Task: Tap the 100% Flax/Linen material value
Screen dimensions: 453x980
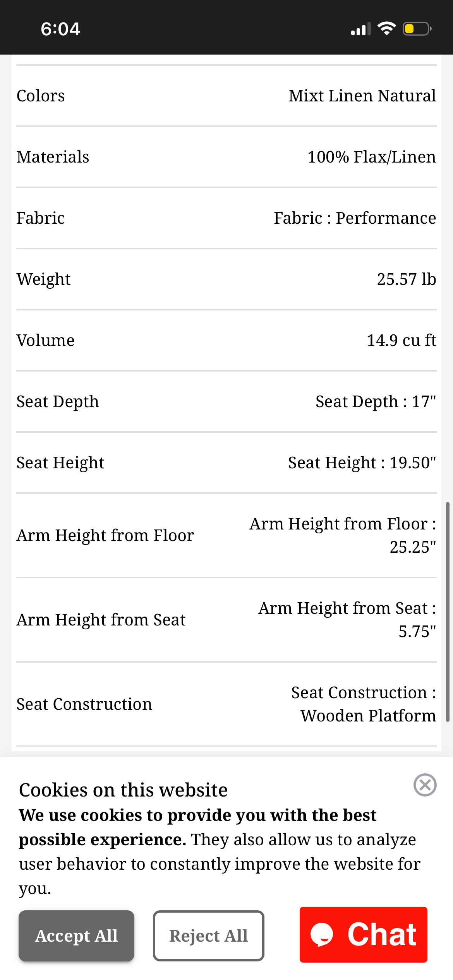Action: [x=371, y=157]
